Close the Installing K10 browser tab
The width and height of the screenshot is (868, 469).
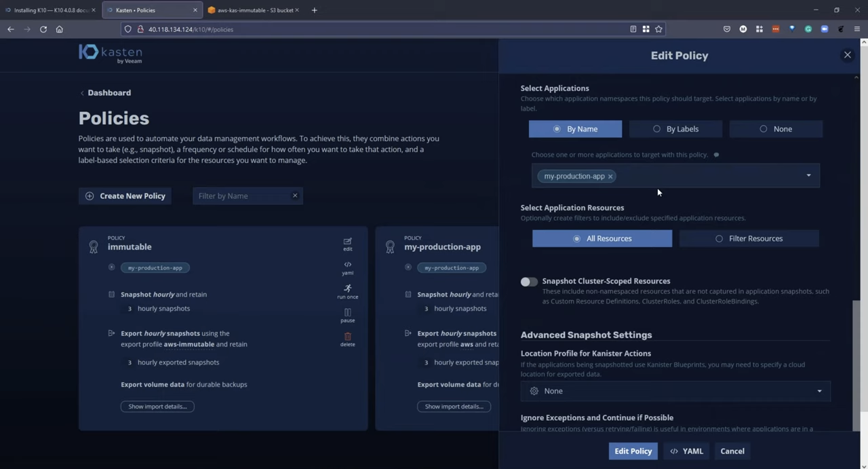click(94, 10)
